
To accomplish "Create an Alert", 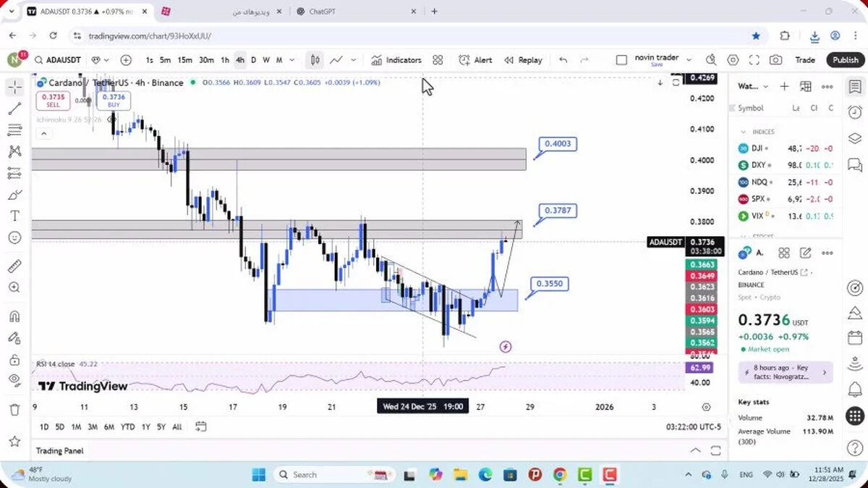I will [x=475, y=60].
